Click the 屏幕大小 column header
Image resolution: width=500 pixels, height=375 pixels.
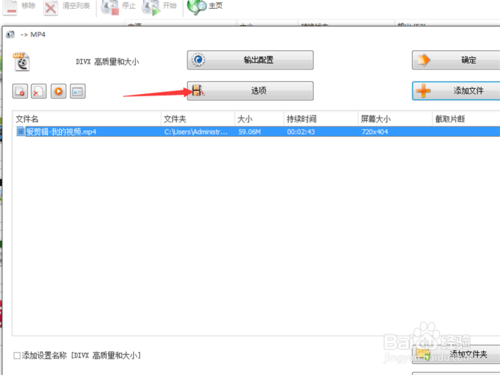click(395, 119)
